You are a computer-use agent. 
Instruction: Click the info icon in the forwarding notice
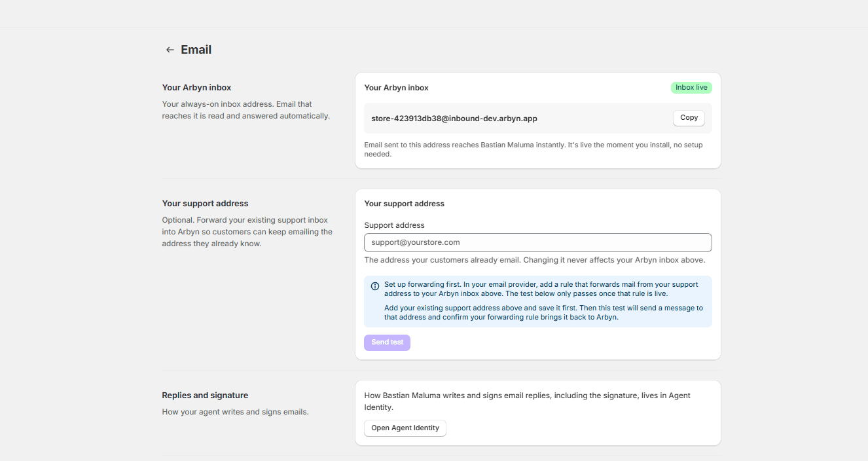[375, 286]
